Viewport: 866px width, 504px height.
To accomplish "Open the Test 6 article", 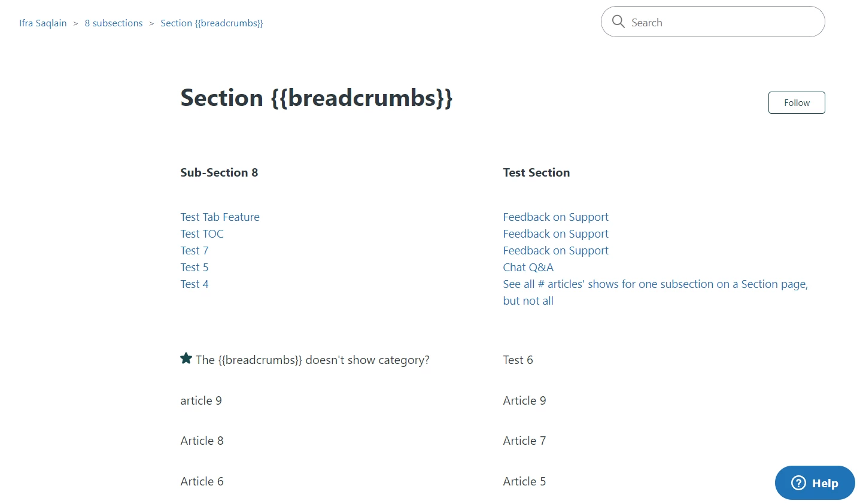I will pos(518,360).
